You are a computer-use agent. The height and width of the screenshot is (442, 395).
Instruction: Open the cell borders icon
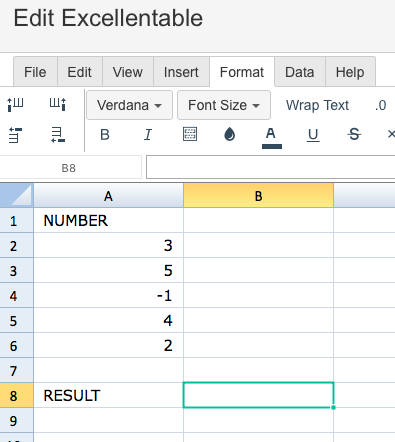tap(190, 134)
